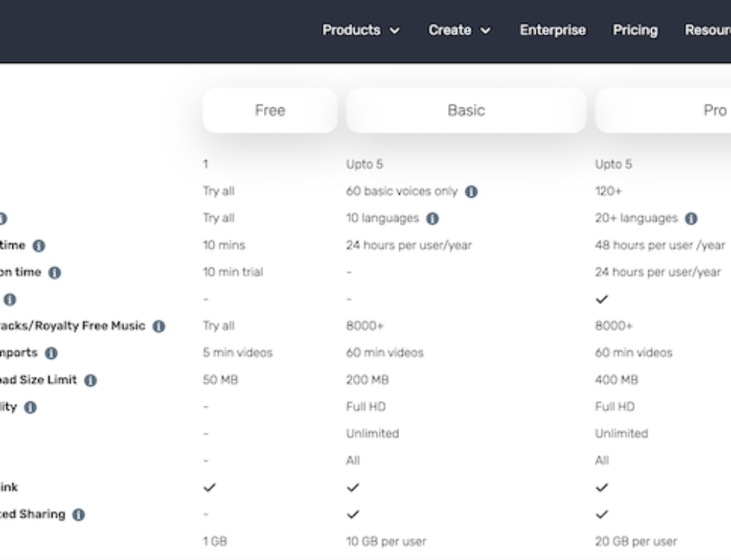The image size is (731, 560).
Task: Click the info icon next to "10 languages"
Action: coord(432,219)
